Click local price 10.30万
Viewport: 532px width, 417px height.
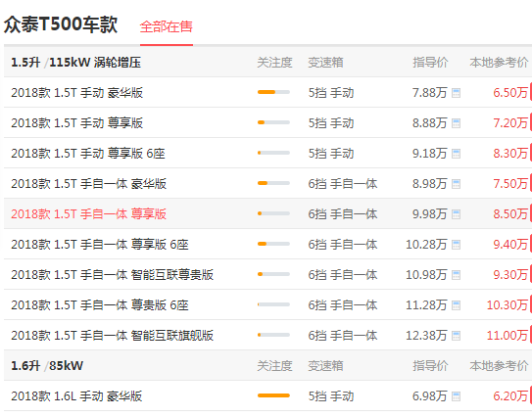pyautogui.click(x=508, y=305)
